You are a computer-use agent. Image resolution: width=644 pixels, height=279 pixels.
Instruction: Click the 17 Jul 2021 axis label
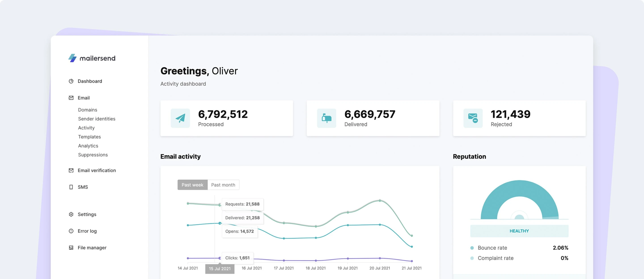point(284,268)
